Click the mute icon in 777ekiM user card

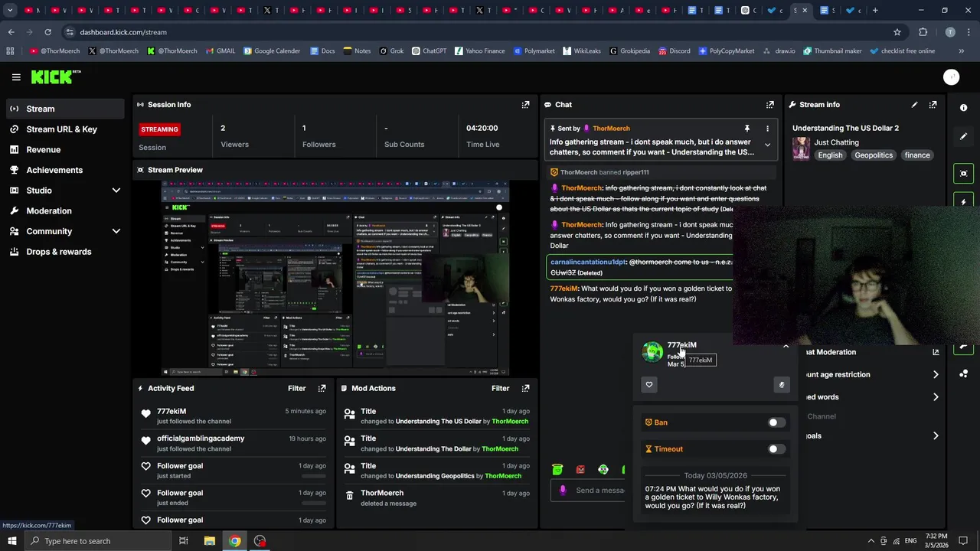[781, 385]
